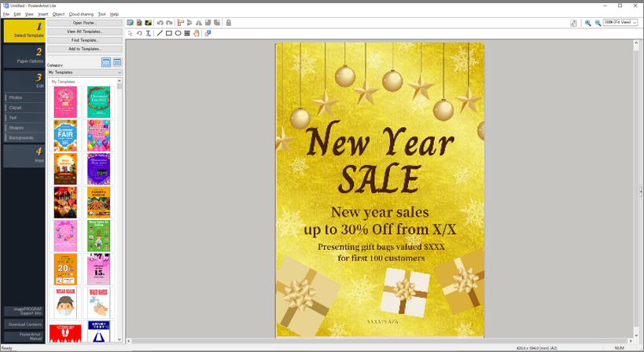Image resolution: width=644 pixels, height=352 pixels.
Task: Click the Open Poster... button
Action: pyautogui.click(x=85, y=23)
